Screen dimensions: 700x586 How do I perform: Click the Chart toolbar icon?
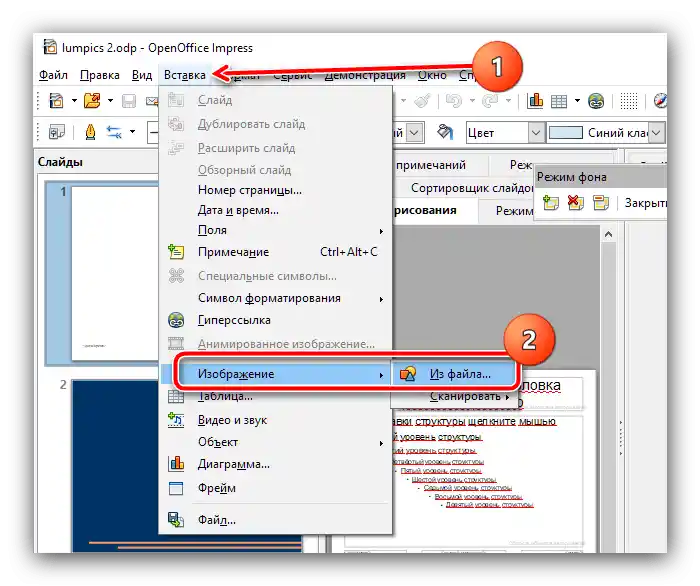535,101
